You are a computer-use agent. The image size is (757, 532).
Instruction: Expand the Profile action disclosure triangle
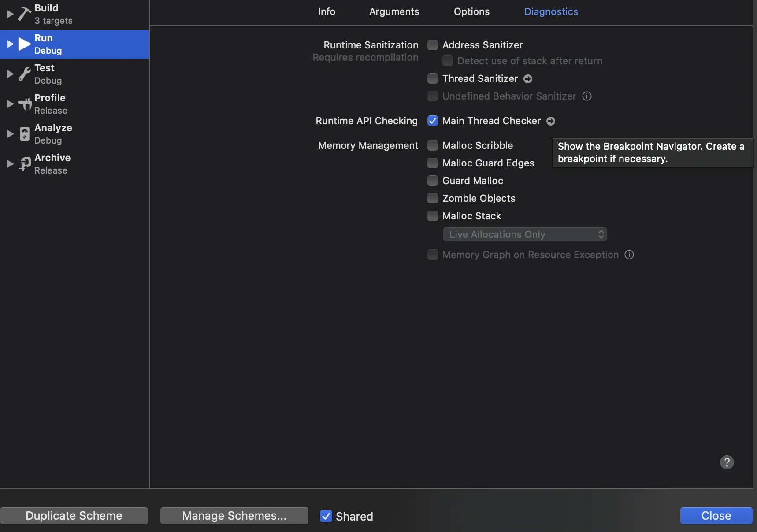click(10, 104)
